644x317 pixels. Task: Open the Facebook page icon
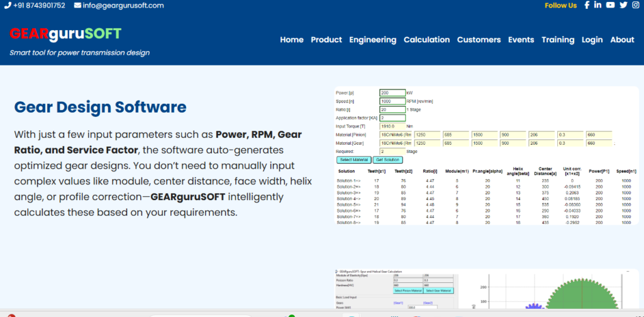tap(586, 5)
